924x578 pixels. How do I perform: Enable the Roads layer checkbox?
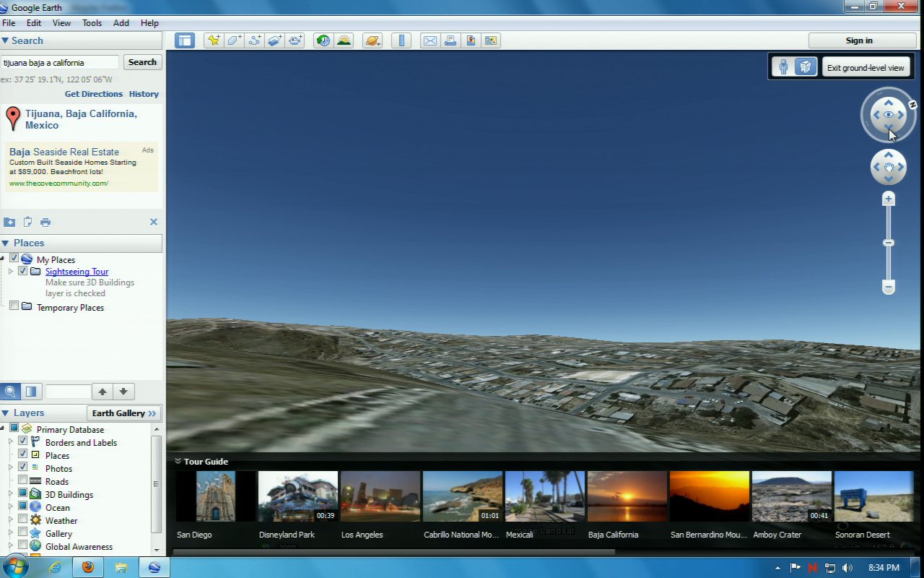[x=22, y=481]
